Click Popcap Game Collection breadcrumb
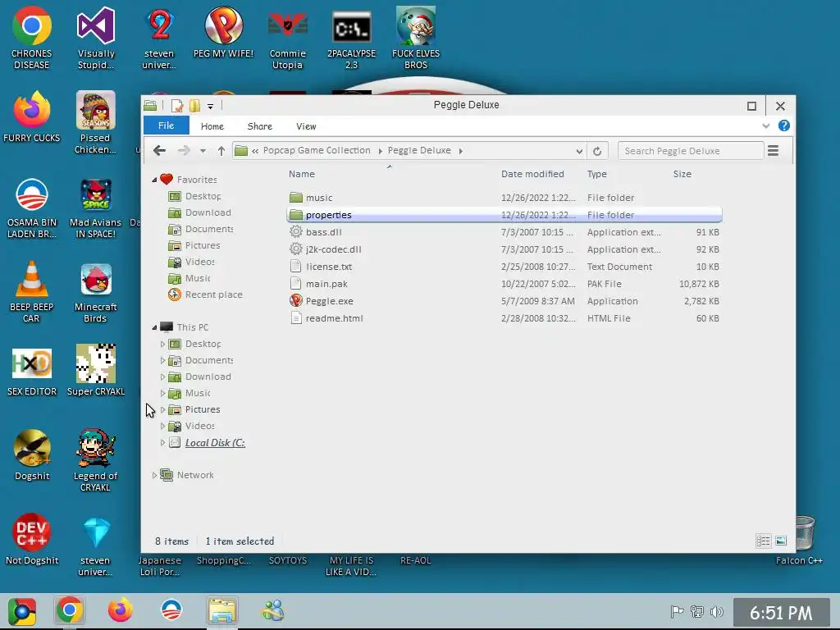This screenshot has width=840, height=630. (x=317, y=151)
